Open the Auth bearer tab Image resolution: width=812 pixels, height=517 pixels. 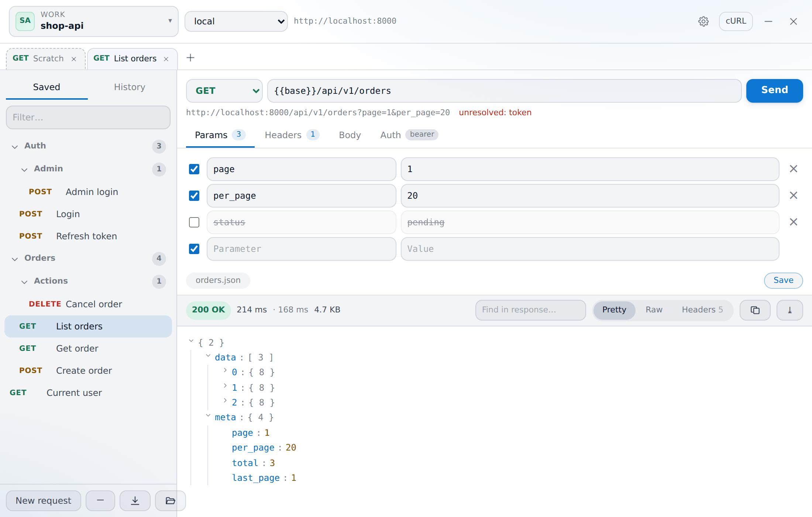[x=409, y=135]
